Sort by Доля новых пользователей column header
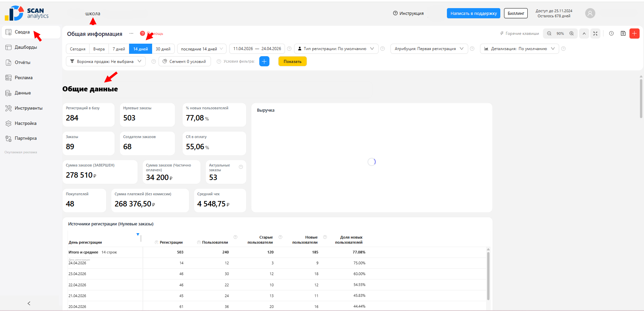The width and height of the screenshot is (644, 311). point(349,240)
